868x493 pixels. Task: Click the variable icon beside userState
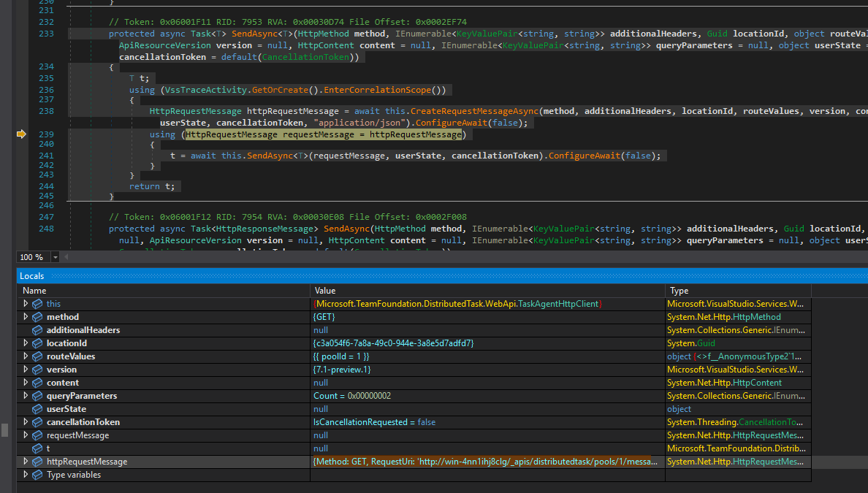click(x=37, y=409)
